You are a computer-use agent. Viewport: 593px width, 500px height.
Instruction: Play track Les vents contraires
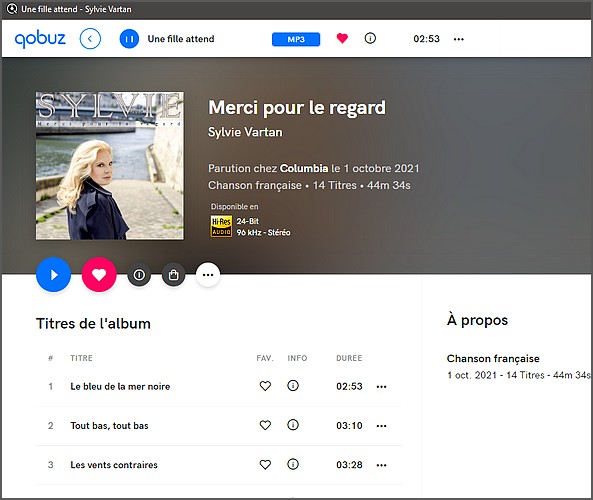114,464
